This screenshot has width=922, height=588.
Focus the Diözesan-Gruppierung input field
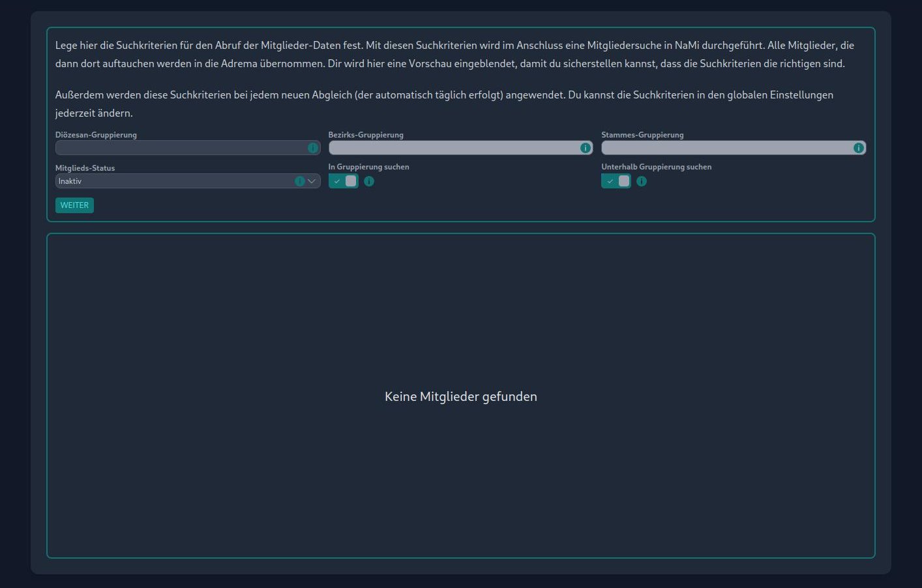[180, 148]
